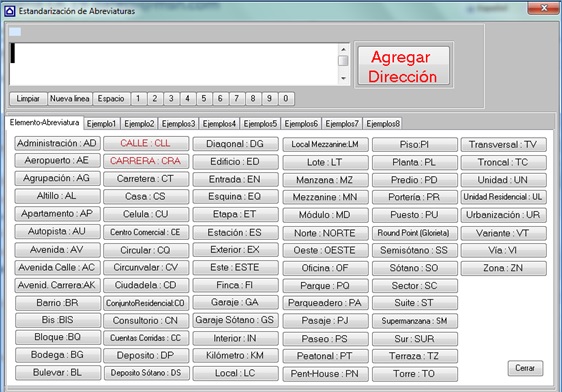Image resolution: width=562 pixels, height=392 pixels.
Task: Choose Avenida : AV
Action: tap(57, 250)
